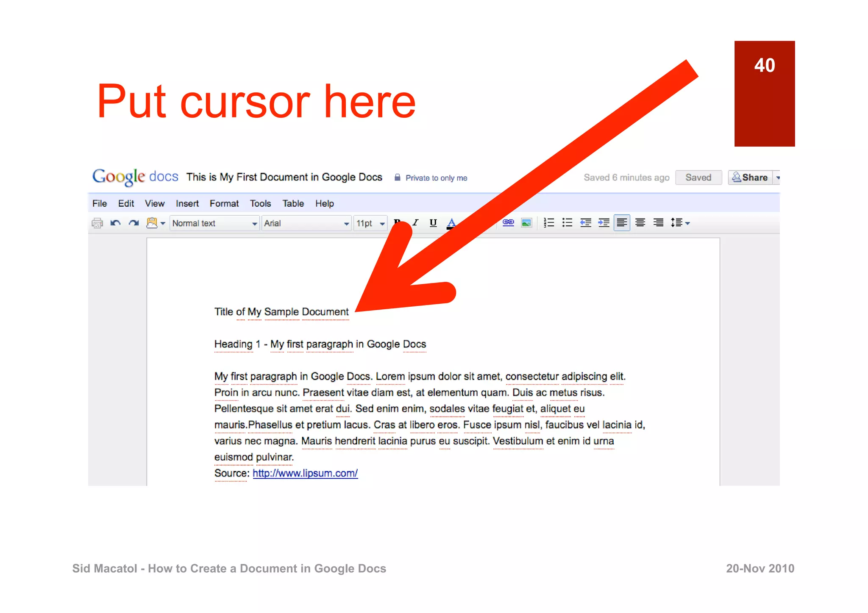Click the Private to only me link
Image resolution: width=868 pixels, height=613 pixels.
pyautogui.click(x=437, y=178)
